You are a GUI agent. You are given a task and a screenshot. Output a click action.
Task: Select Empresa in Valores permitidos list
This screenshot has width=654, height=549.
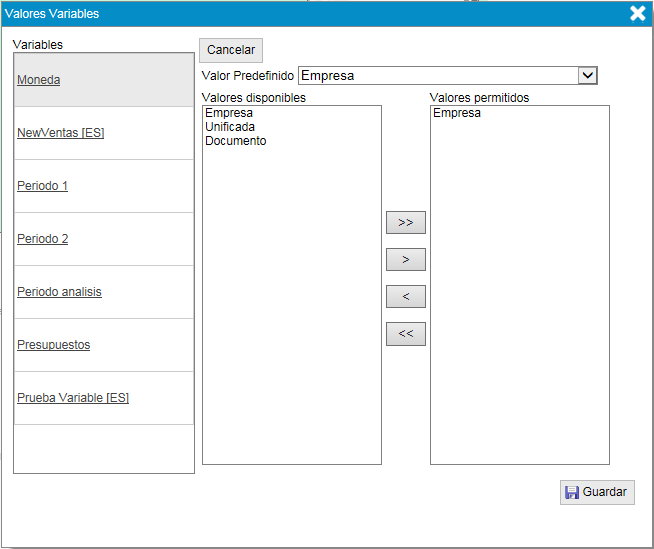point(457,113)
